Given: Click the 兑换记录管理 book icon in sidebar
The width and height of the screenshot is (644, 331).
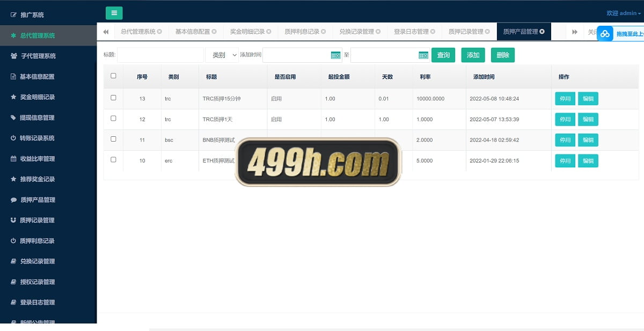Looking at the screenshot, I should pyautogui.click(x=13, y=261).
